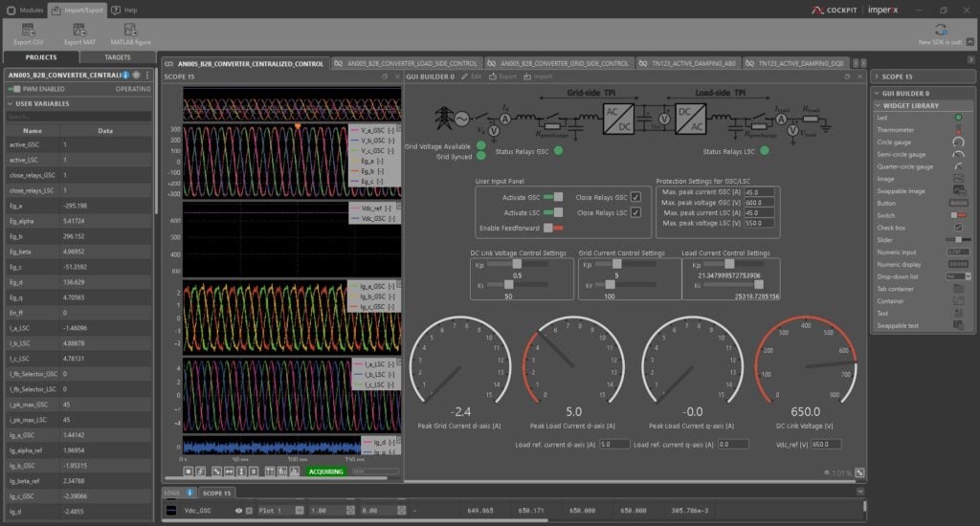Click the project info icon
This screenshot has height=526, width=980.
(125, 75)
